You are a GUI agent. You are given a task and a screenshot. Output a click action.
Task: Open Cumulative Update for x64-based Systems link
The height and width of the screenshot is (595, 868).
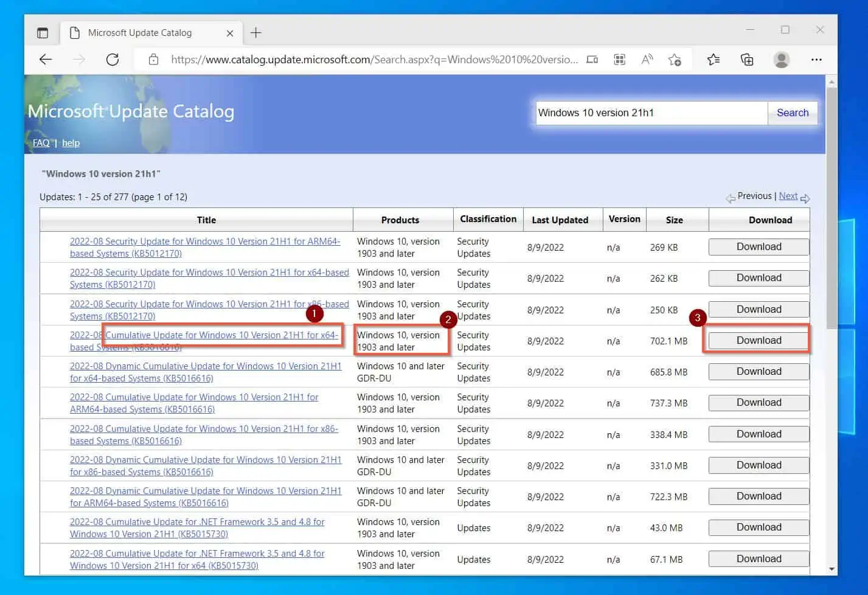[x=204, y=341]
